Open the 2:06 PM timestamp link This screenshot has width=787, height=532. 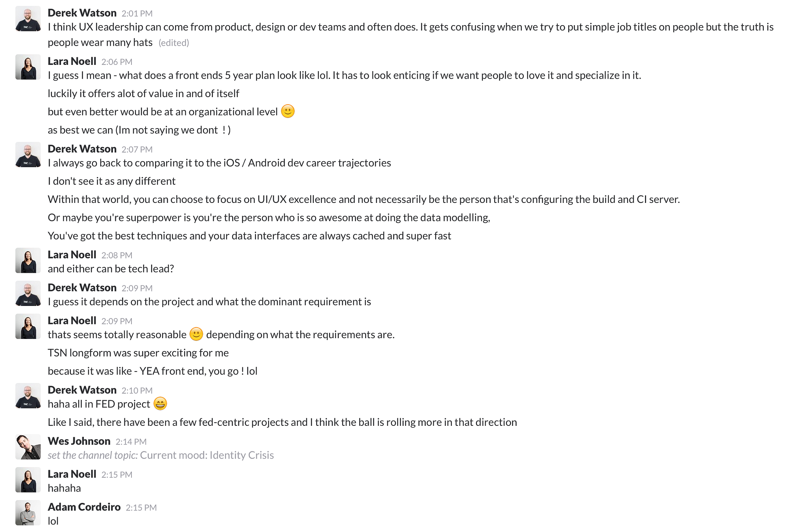117,62
